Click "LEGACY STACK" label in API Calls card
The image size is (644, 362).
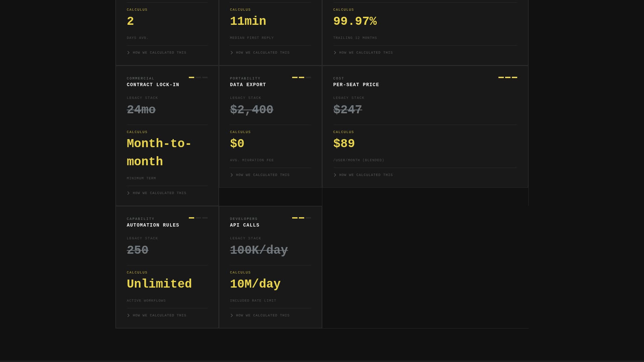246,238
